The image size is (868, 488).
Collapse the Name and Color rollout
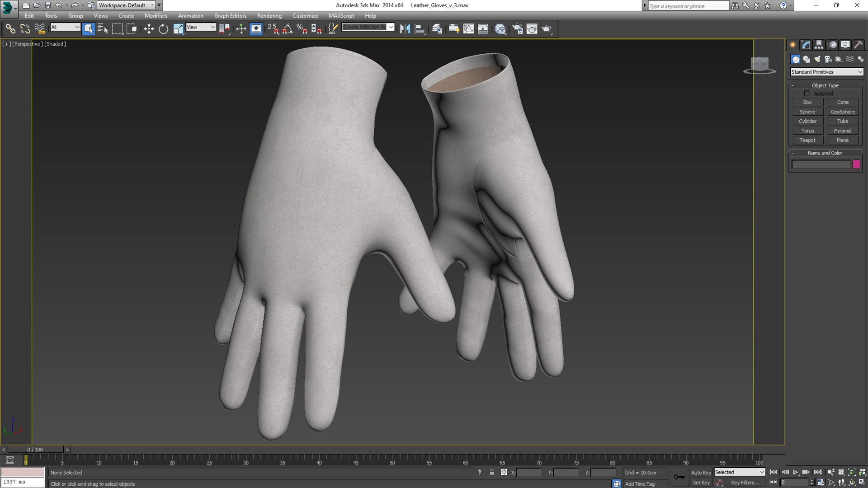(x=826, y=153)
